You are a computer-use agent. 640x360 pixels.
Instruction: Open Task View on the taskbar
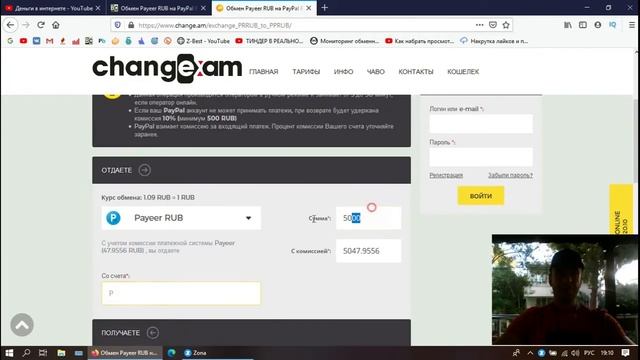point(43,353)
